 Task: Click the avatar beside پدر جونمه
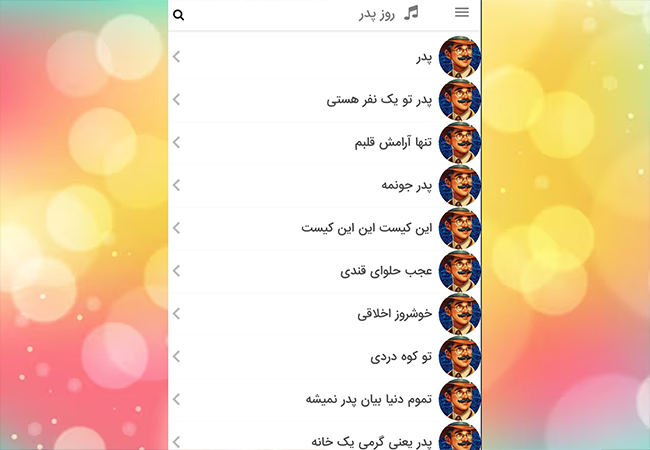pyautogui.click(x=459, y=185)
